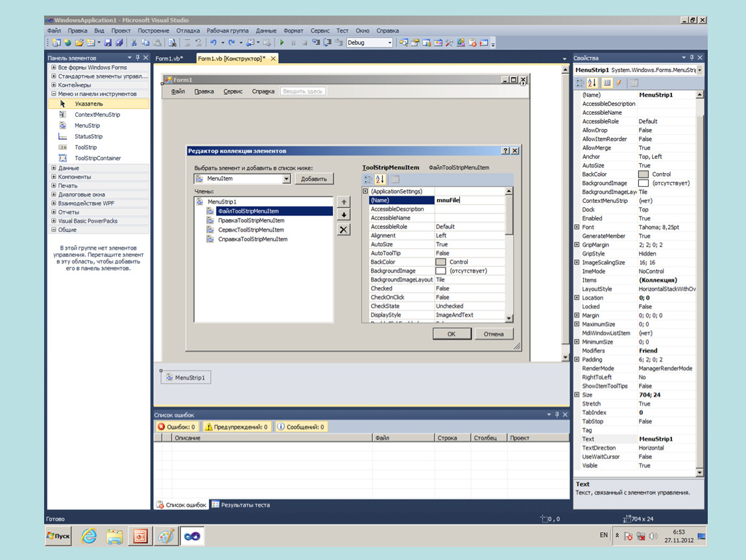Screen dimensions: 746x560
Task: Toggle the Сообщений: 0 messages filter
Action: 301,427
